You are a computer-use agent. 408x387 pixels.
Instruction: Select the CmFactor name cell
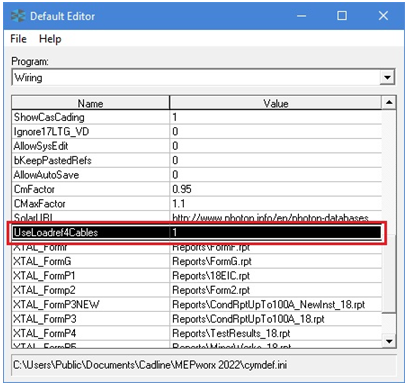point(91,189)
